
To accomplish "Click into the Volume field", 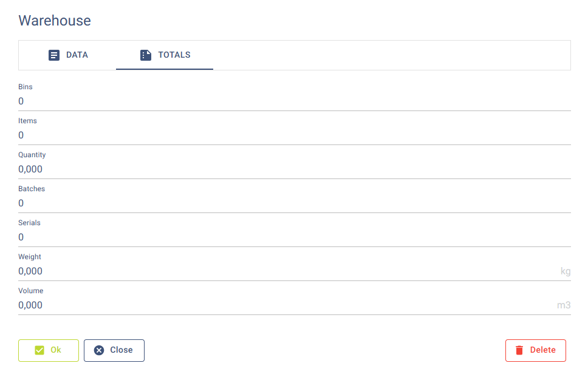I will (285, 305).
